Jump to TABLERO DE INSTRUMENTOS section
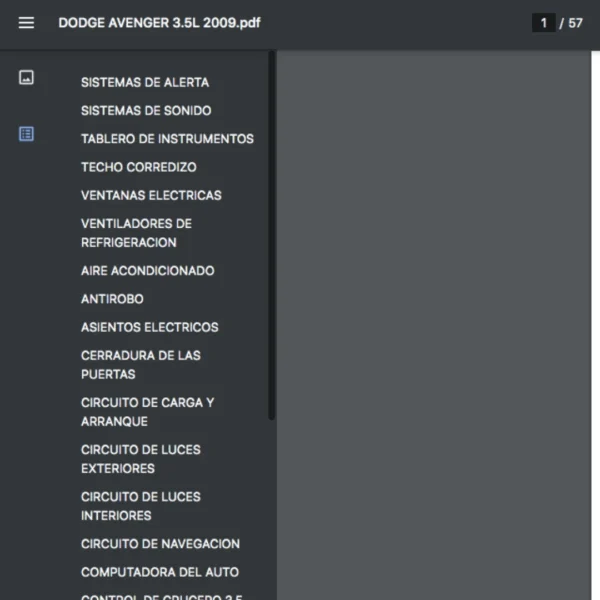This screenshot has height=600, width=600. pos(167,139)
